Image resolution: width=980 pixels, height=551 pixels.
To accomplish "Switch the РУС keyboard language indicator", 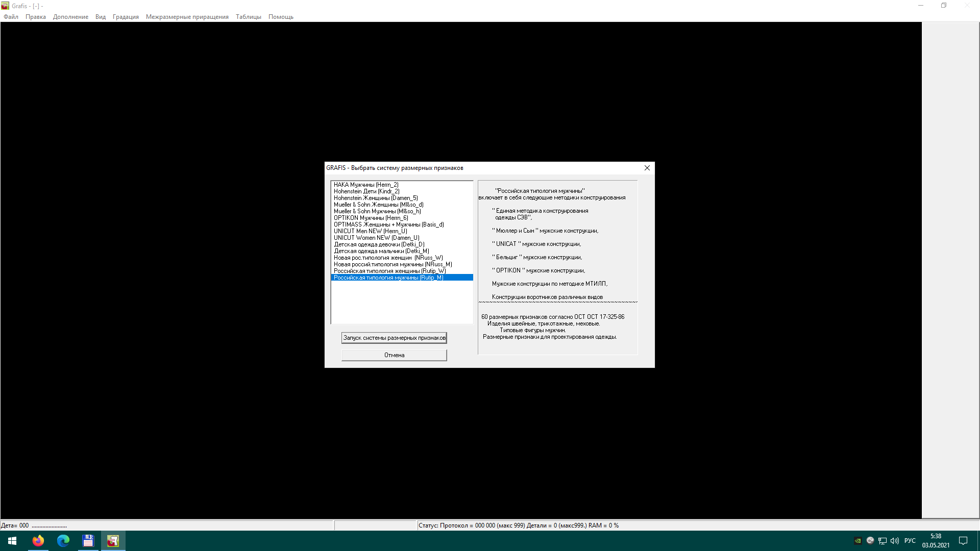I will coord(910,541).
